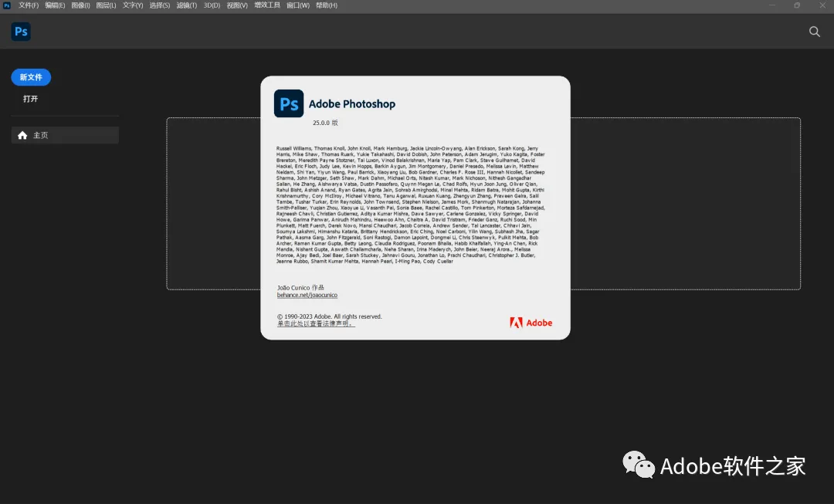834x504 pixels.
Task: Open the 编辑(E) menu
Action: coord(55,5)
